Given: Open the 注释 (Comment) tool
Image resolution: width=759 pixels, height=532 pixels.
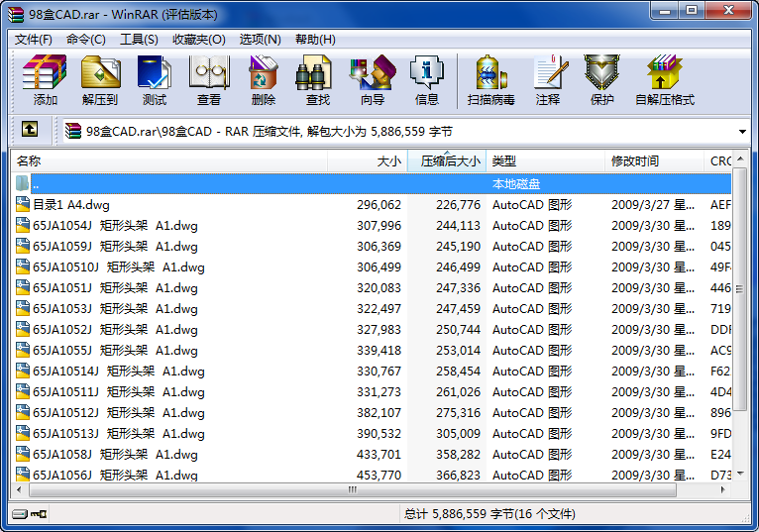Looking at the screenshot, I should pos(548,80).
